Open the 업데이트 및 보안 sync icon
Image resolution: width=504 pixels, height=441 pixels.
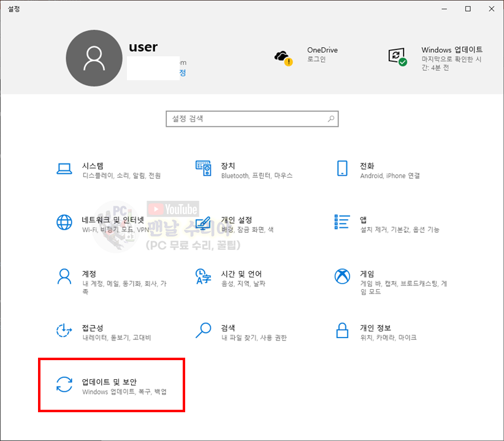point(64,384)
